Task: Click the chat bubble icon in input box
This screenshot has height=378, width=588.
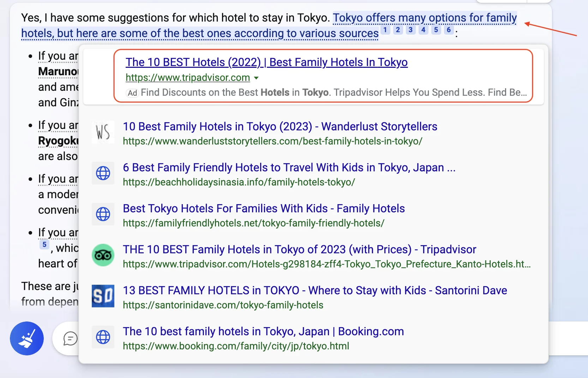Action: pyautogui.click(x=70, y=338)
